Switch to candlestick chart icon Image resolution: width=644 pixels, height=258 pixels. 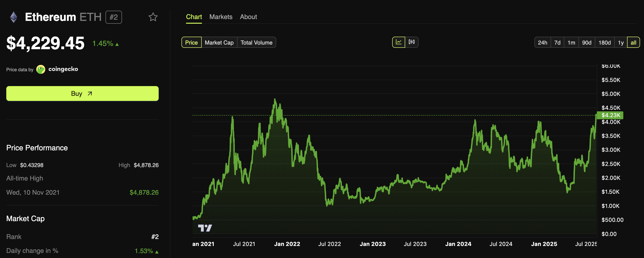(x=411, y=42)
